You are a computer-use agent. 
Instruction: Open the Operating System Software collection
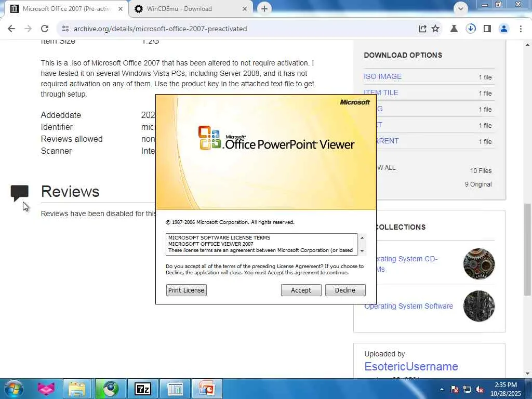click(x=408, y=306)
